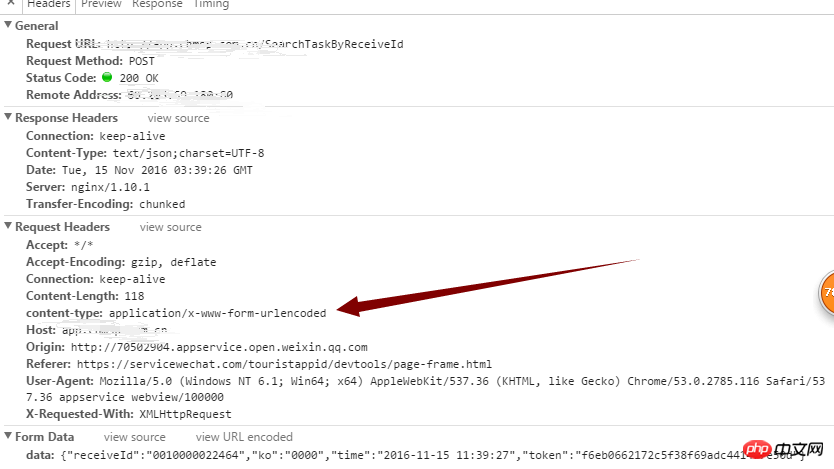Image resolution: width=834 pixels, height=469 pixels.
Task: Select request Connection keep-alive value
Action: [x=132, y=279]
